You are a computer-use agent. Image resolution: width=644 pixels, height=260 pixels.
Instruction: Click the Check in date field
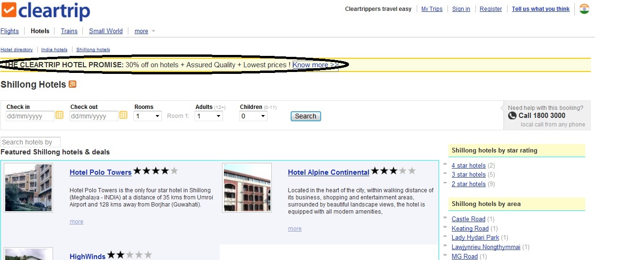[x=30, y=116]
